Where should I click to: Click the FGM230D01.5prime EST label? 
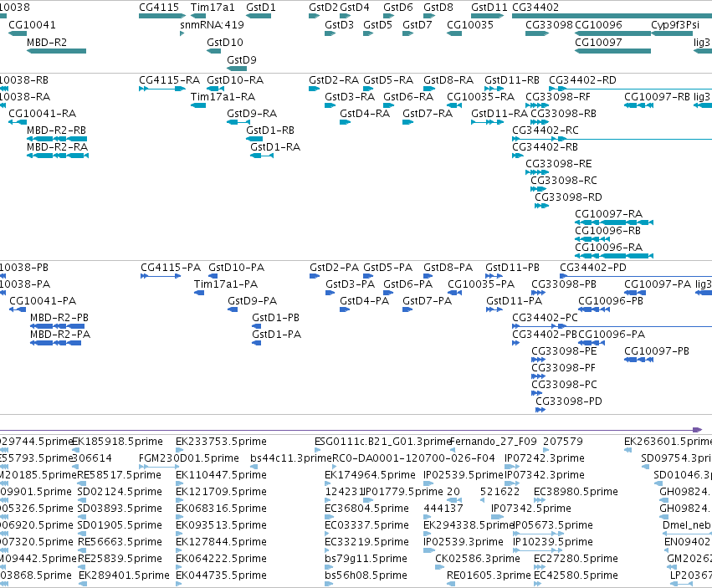click(189, 458)
